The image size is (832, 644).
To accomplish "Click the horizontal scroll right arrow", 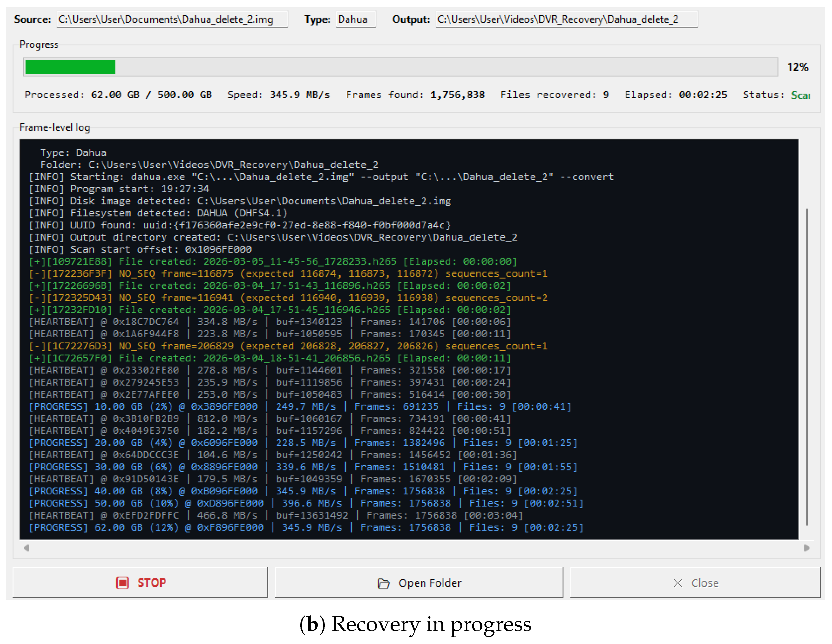I will (807, 548).
